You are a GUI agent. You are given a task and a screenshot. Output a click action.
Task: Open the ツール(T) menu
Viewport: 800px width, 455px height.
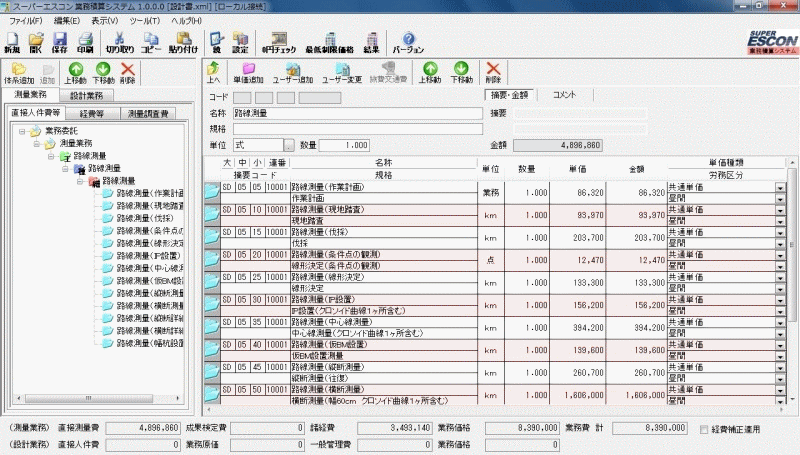144,20
